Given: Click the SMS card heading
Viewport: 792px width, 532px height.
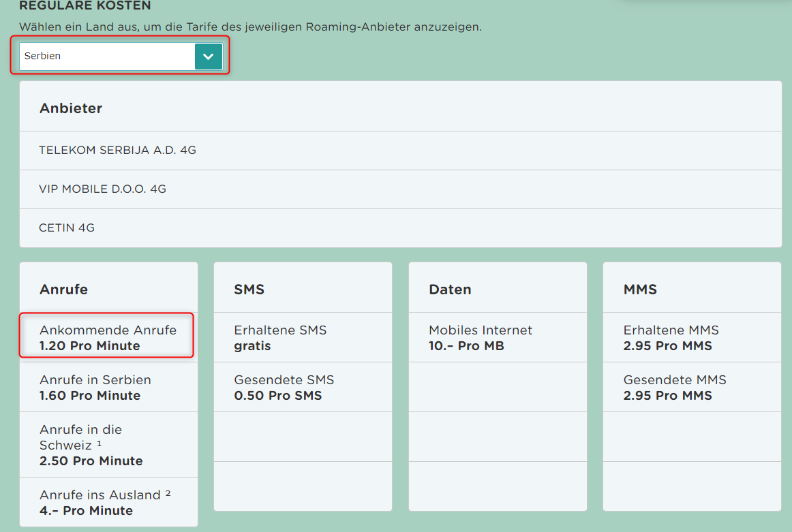Looking at the screenshot, I should [249, 290].
